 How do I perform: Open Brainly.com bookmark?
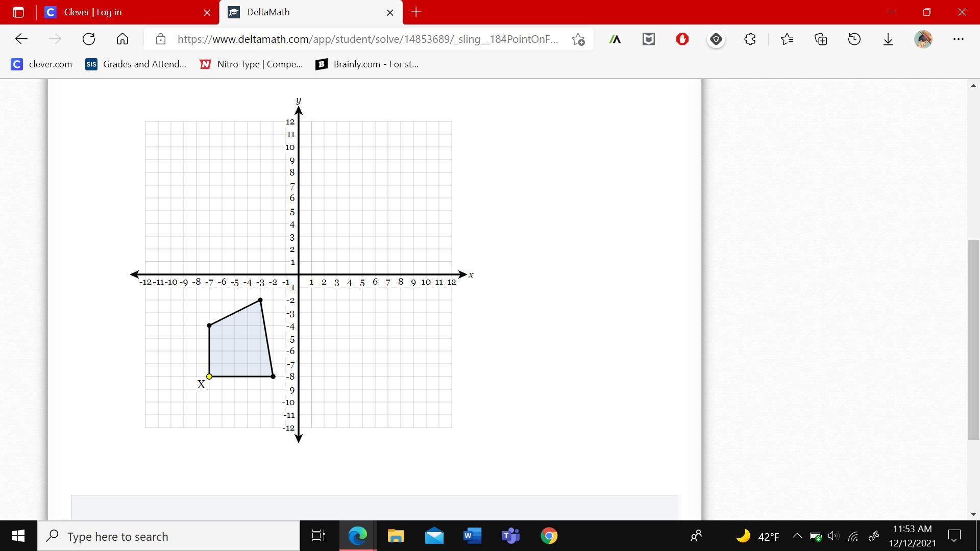[367, 64]
